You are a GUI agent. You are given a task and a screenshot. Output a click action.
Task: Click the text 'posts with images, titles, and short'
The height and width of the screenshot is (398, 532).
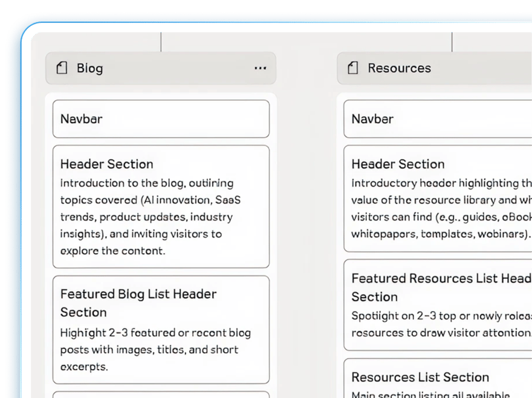[149, 350]
